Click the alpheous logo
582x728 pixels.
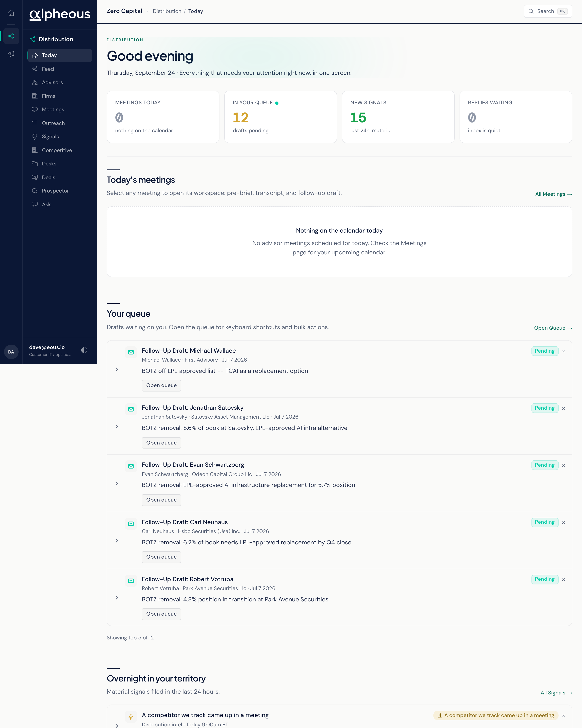[x=60, y=14]
